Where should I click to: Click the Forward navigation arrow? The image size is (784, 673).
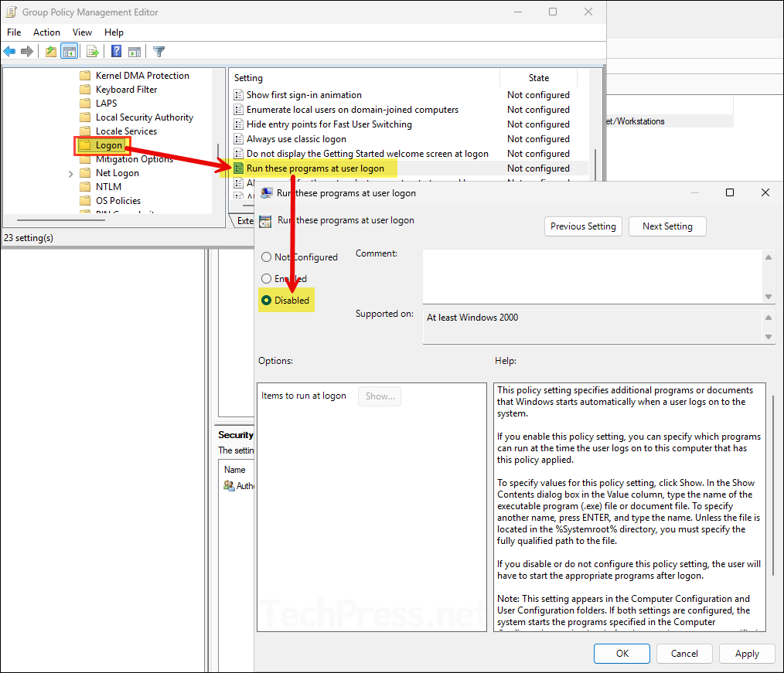pyautogui.click(x=29, y=51)
